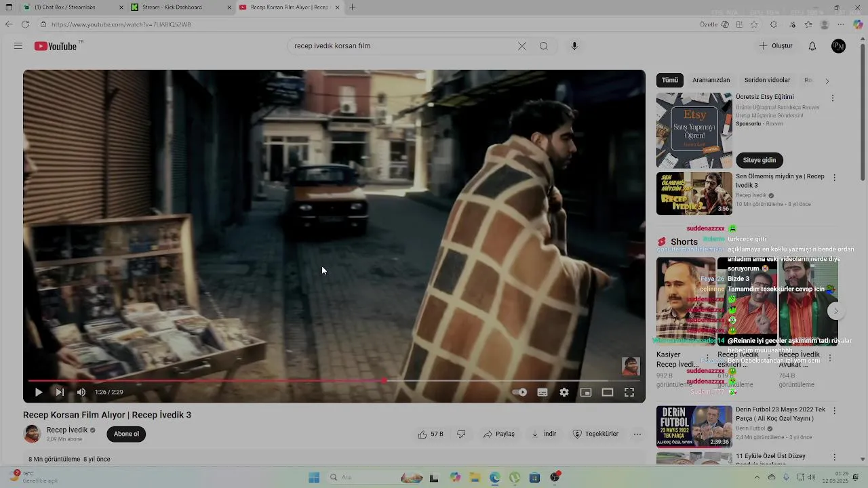
Task: Open options for Sen Ölmemiş miydin video
Action: click(834, 178)
